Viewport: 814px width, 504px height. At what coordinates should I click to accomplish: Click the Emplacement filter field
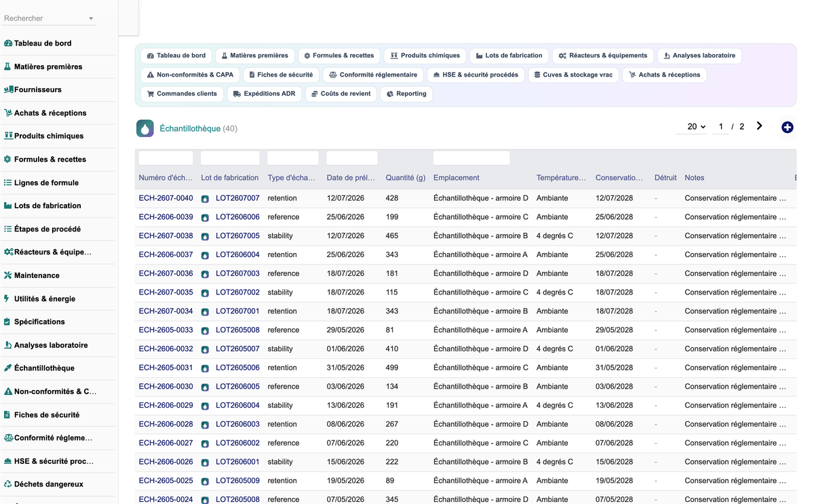pos(471,158)
